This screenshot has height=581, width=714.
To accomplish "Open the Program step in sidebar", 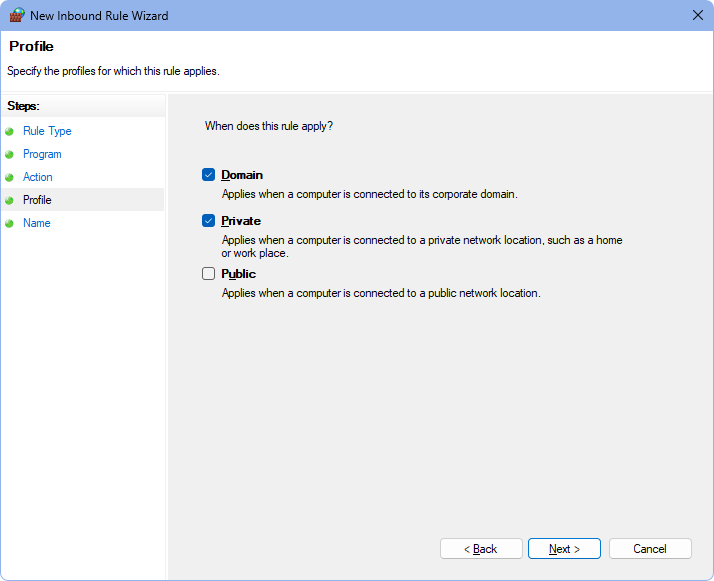I will 42,154.
